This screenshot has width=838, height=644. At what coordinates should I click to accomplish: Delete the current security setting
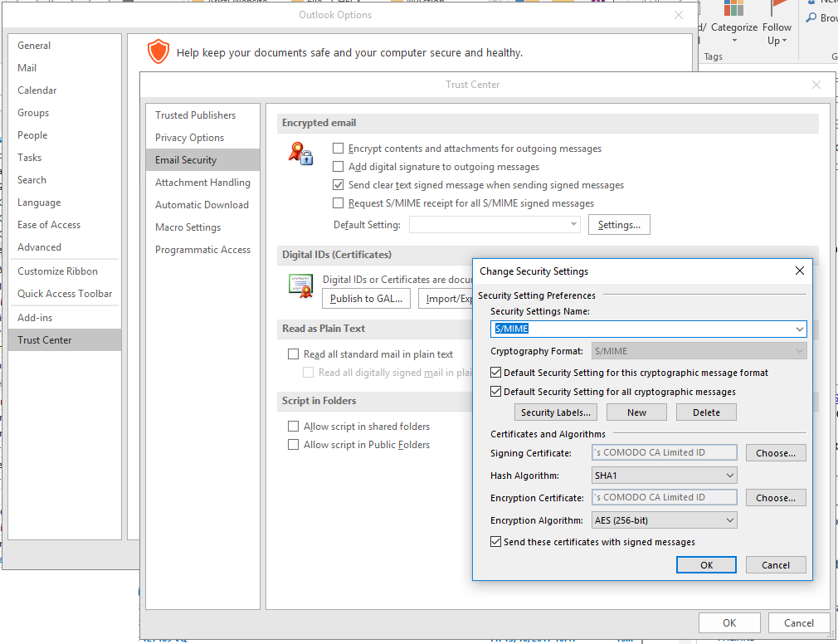click(x=706, y=412)
